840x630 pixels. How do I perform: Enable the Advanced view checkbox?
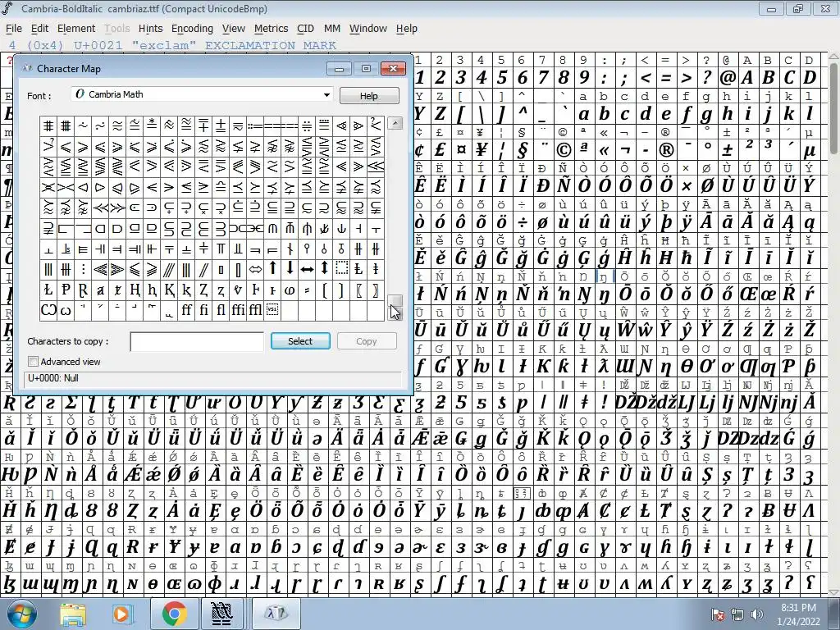33,362
